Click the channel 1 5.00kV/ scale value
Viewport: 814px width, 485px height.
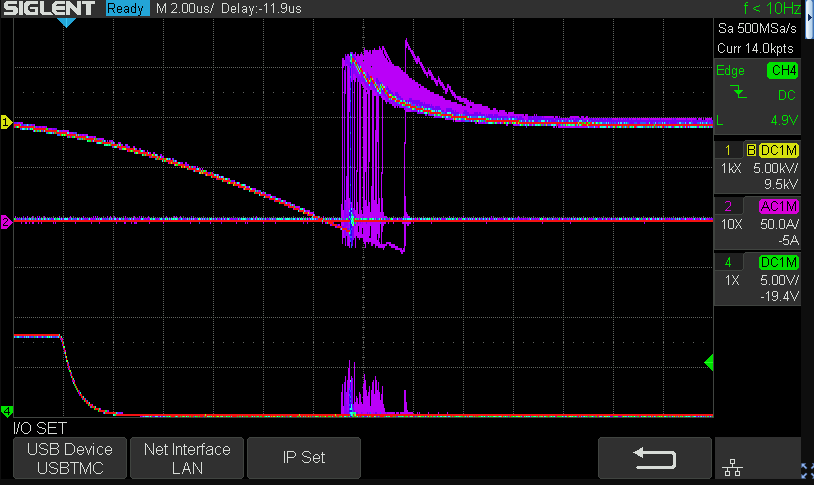point(776,168)
